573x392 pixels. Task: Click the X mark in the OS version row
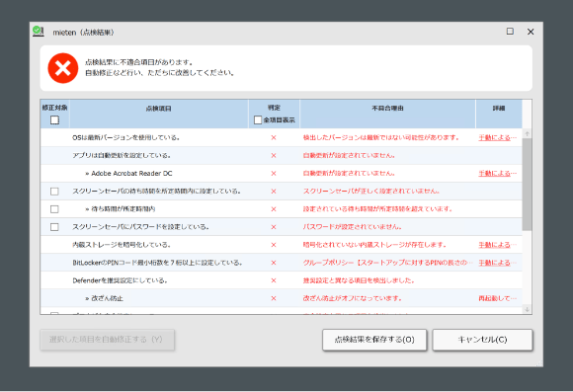pos(274,137)
